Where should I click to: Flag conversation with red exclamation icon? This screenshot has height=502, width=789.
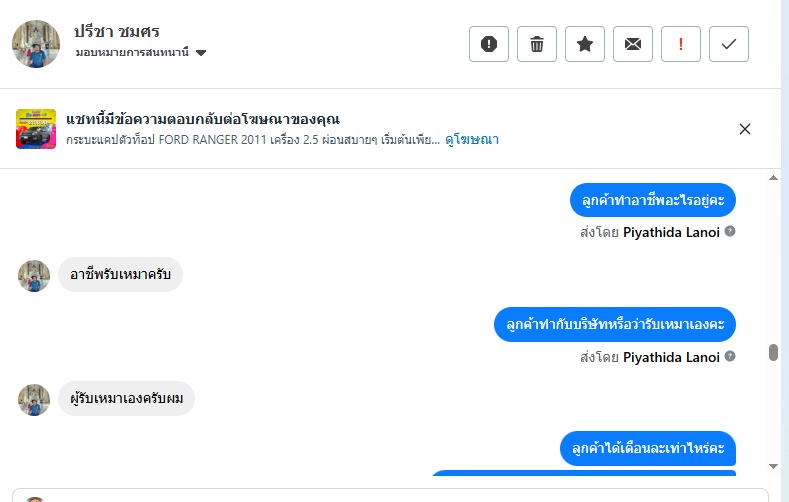(681, 44)
